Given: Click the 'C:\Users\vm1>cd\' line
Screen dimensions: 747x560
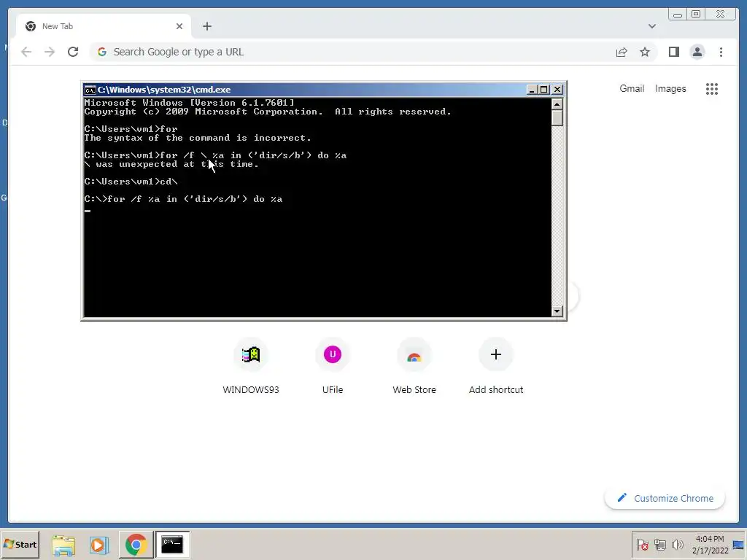Looking at the screenshot, I should pos(131,182).
